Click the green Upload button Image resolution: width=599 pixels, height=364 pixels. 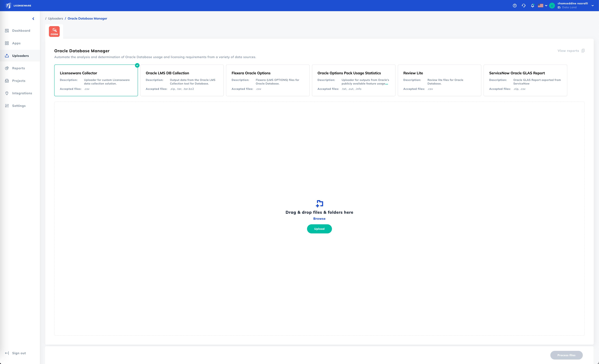click(x=319, y=229)
